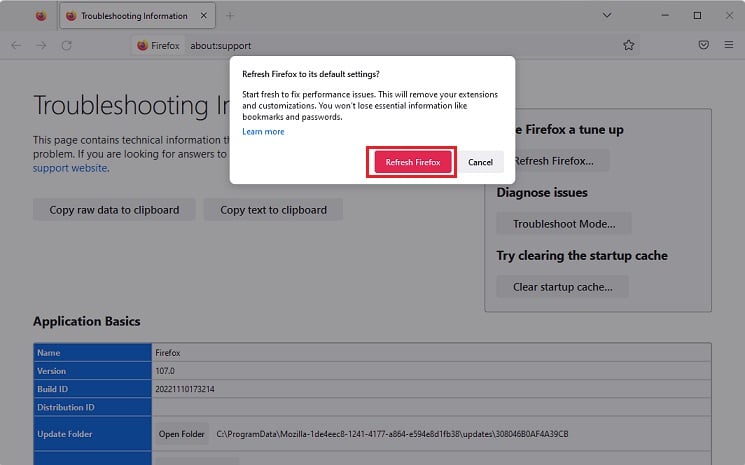This screenshot has height=465, width=745.
Task: Open the Update Folder via Open Folder
Action: point(181,434)
